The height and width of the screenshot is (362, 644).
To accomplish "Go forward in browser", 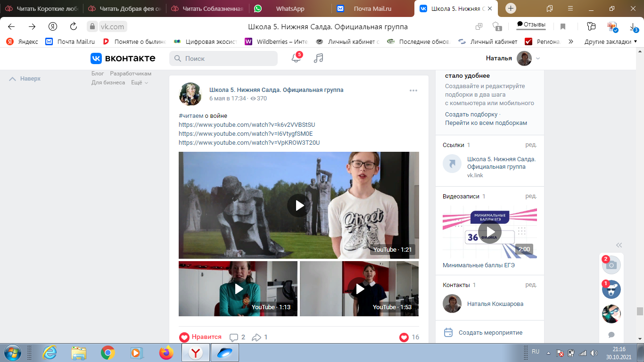I will 32,27.
